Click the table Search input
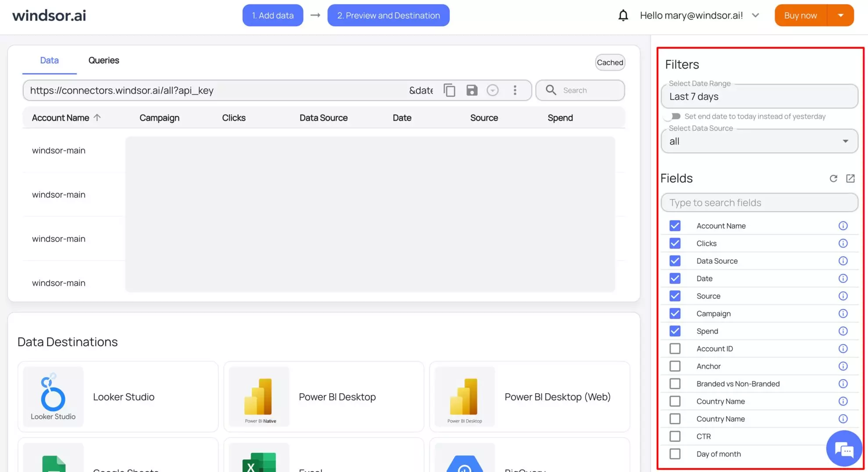This screenshot has height=472, width=868. tap(580, 90)
